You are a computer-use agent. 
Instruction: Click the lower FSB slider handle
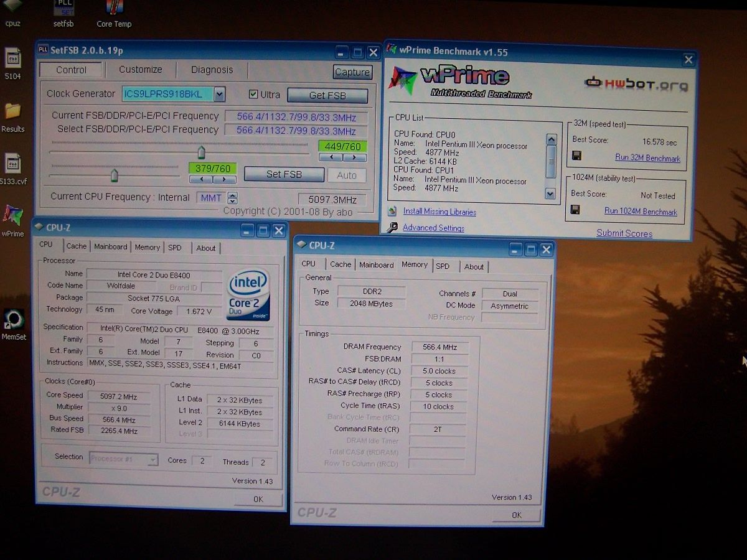[114, 175]
